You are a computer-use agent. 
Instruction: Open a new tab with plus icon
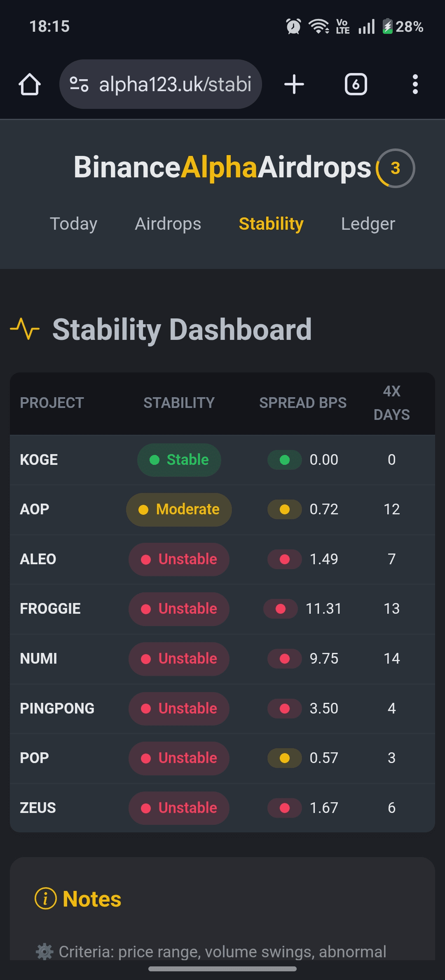click(x=294, y=85)
